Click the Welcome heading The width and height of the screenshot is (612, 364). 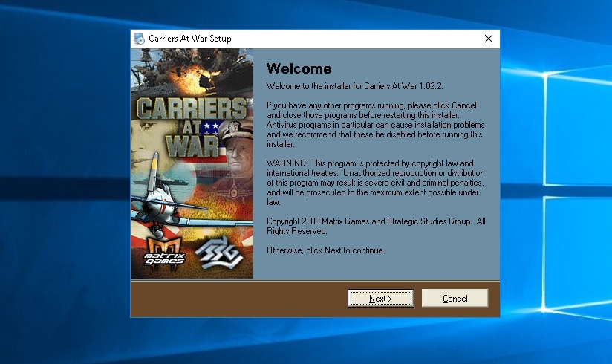click(299, 69)
